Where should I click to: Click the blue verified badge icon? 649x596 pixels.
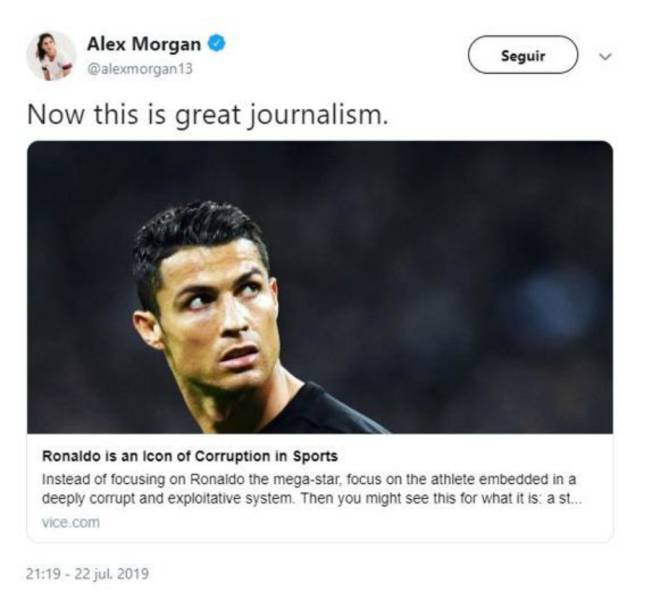(216, 44)
